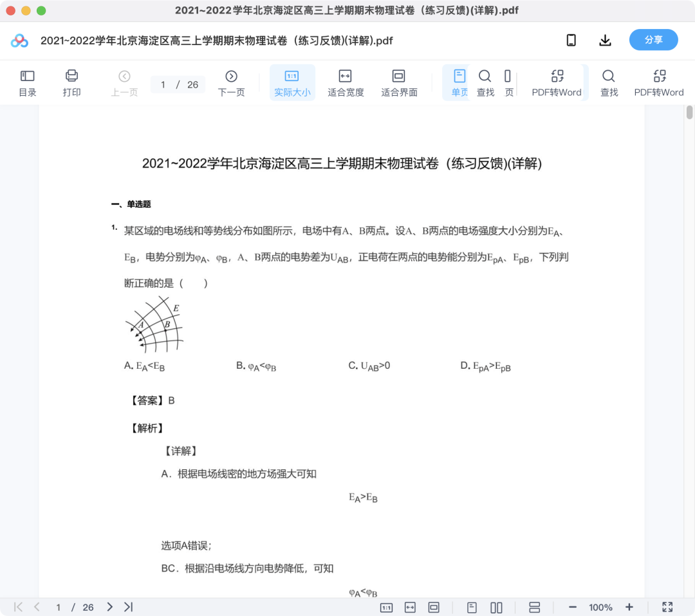Click answer option B. φA<φB

click(256, 366)
